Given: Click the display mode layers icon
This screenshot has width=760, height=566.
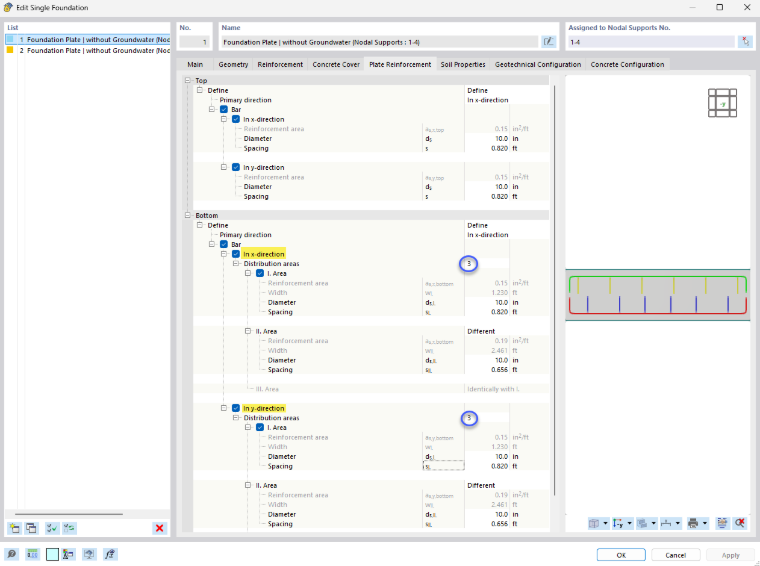Looking at the screenshot, I should point(642,523).
